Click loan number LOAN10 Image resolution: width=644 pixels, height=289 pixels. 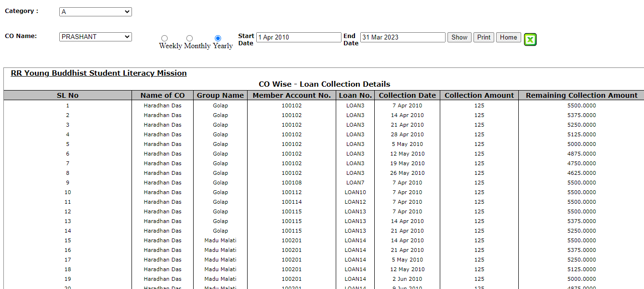pos(355,192)
